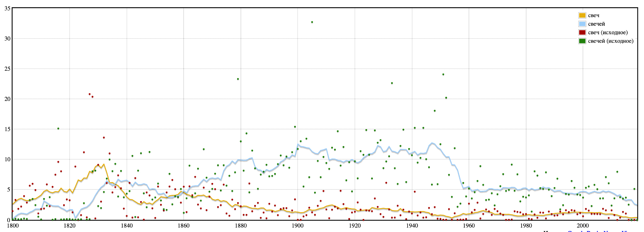Click the first legend label свеч

pyautogui.click(x=594, y=15)
